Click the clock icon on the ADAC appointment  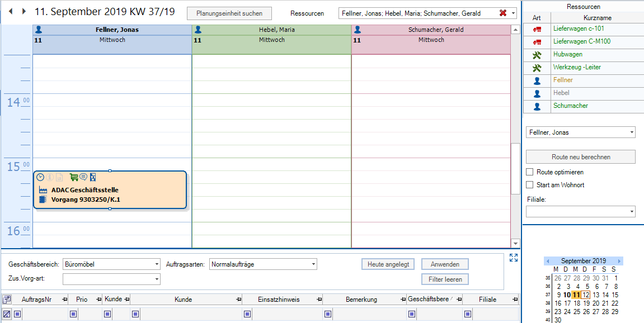coord(40,177)
